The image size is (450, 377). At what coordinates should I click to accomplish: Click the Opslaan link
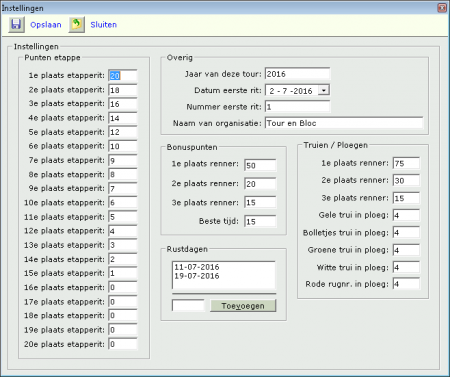[x=46, y=25]
